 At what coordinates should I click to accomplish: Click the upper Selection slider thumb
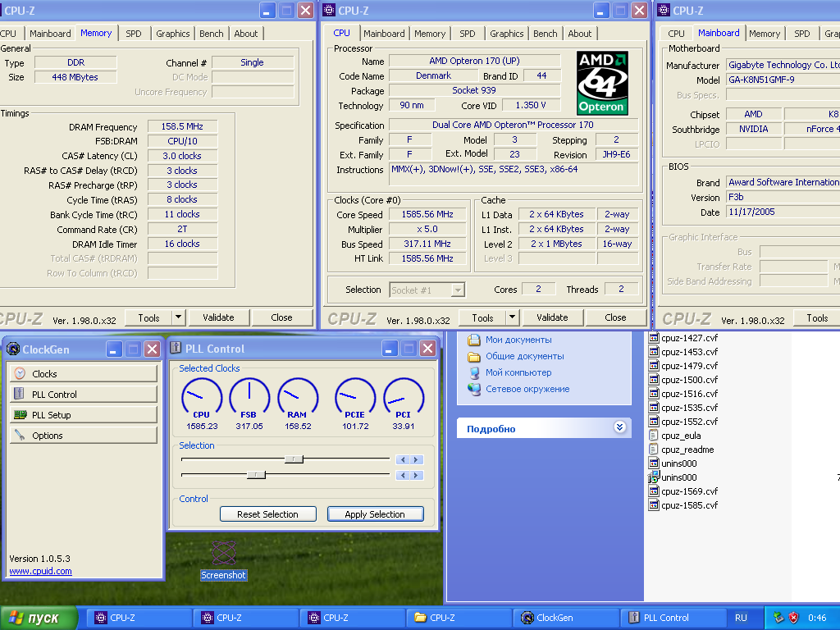(294, 459)
